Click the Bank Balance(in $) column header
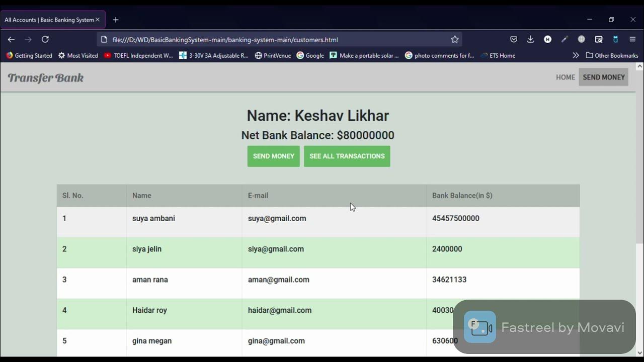Viewport: 644px width, 362px height. tap(503, 196)
